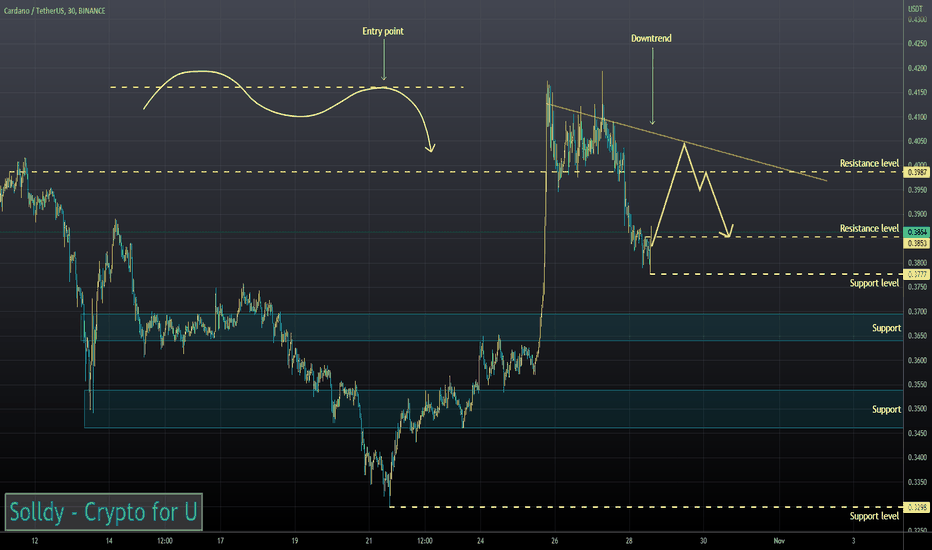
Task: Click date 28 on the time axis
Action: click(x=629, y=541)
